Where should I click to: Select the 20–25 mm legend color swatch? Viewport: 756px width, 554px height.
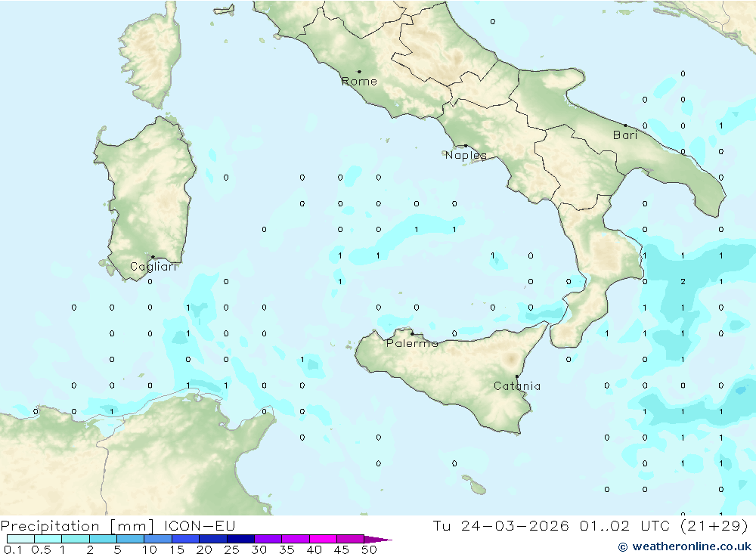[213, 539]
